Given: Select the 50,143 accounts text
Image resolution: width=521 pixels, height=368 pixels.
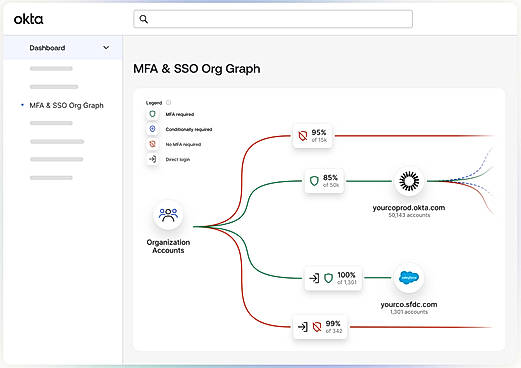Looking at the screenshot, I should point(409,215).
